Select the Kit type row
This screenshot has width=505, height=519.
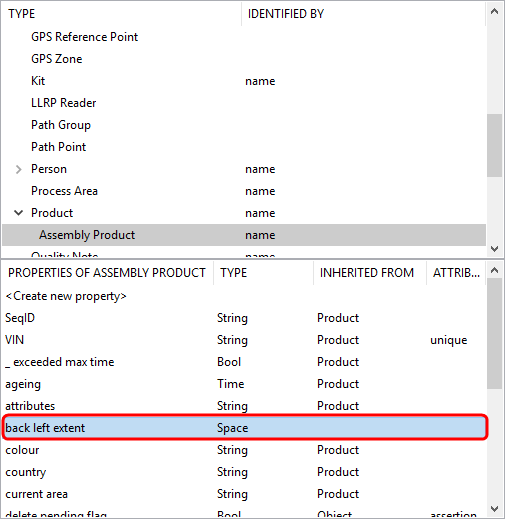point(244,81)
